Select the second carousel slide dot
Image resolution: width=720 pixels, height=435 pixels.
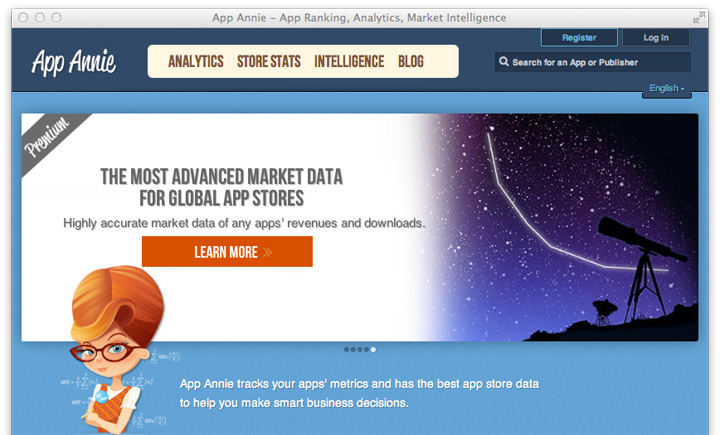point(353,350)
